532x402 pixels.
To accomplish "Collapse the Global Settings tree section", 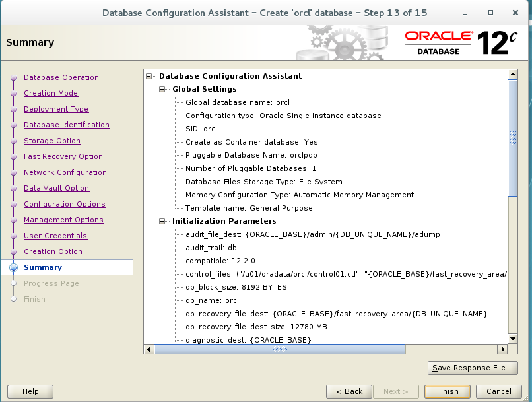I will 162,89.
